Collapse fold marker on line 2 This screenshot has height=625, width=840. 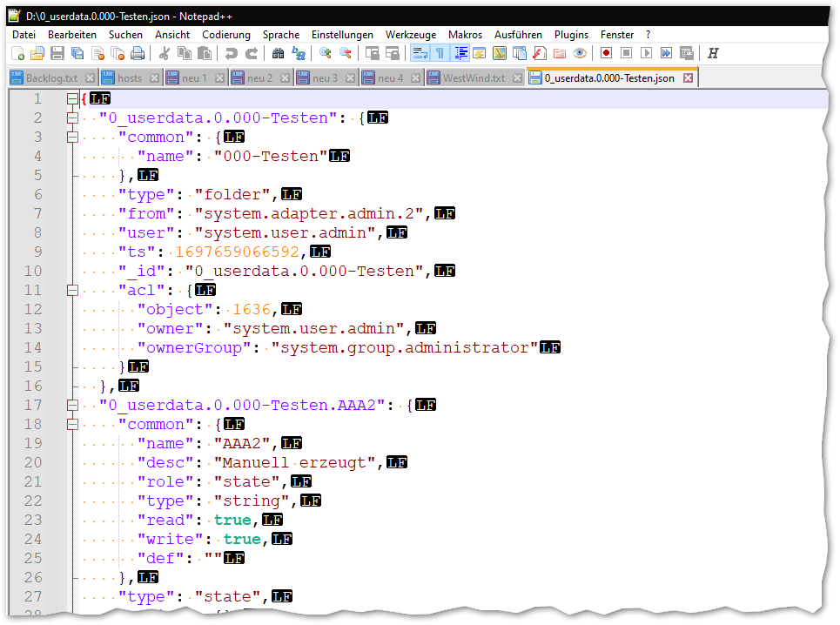pyautogui.click(x=72, y=118)
